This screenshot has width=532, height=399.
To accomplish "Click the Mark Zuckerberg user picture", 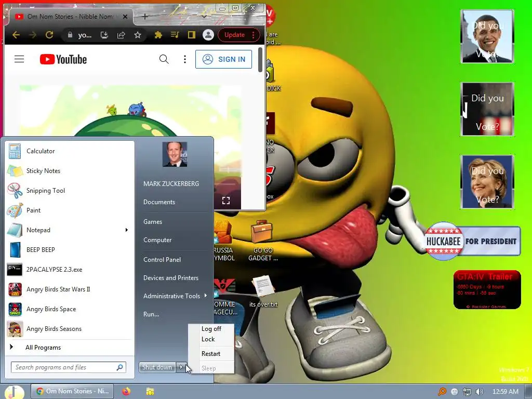I will (x=175, y=154).
